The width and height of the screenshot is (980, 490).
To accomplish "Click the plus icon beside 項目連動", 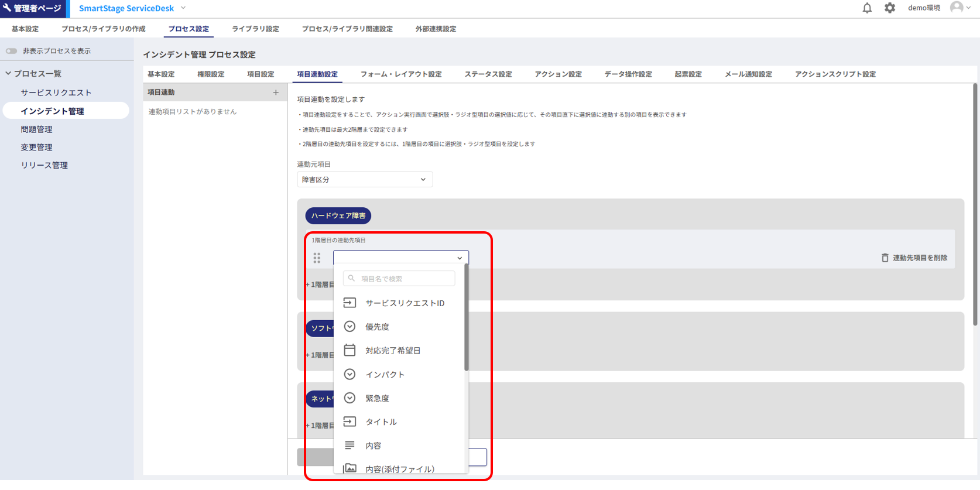I will 276,92.
